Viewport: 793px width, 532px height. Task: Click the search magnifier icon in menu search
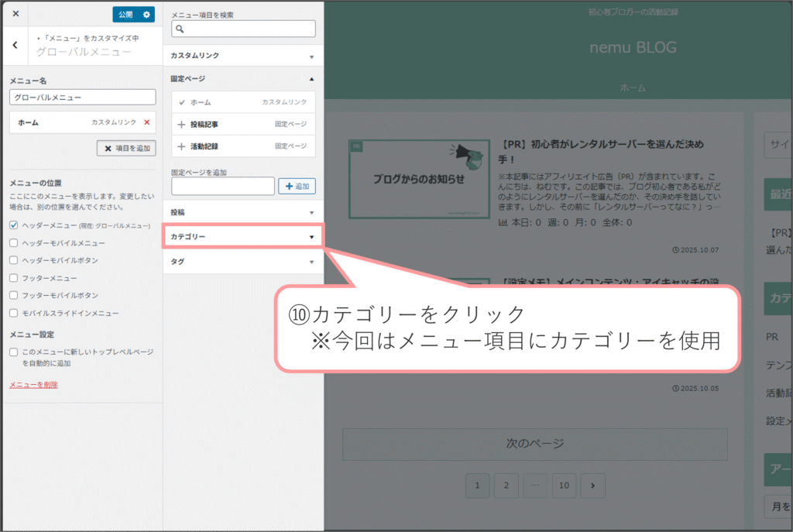180,29
